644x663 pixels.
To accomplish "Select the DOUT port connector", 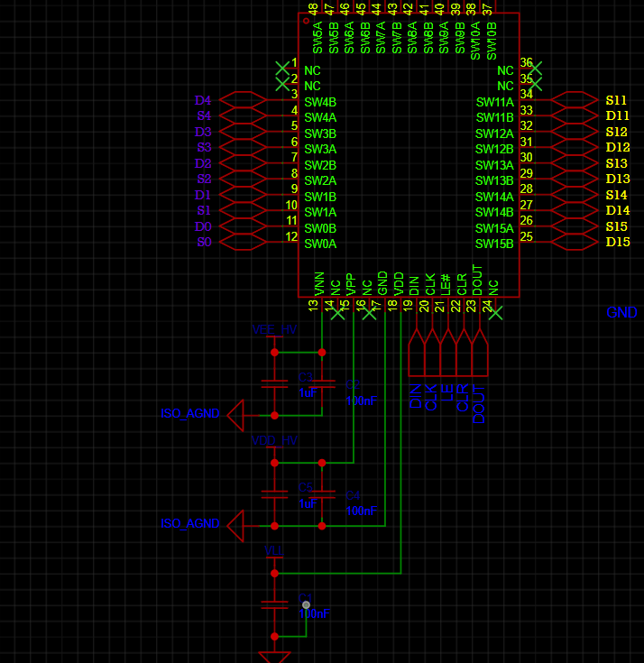I will click(480, 352).
